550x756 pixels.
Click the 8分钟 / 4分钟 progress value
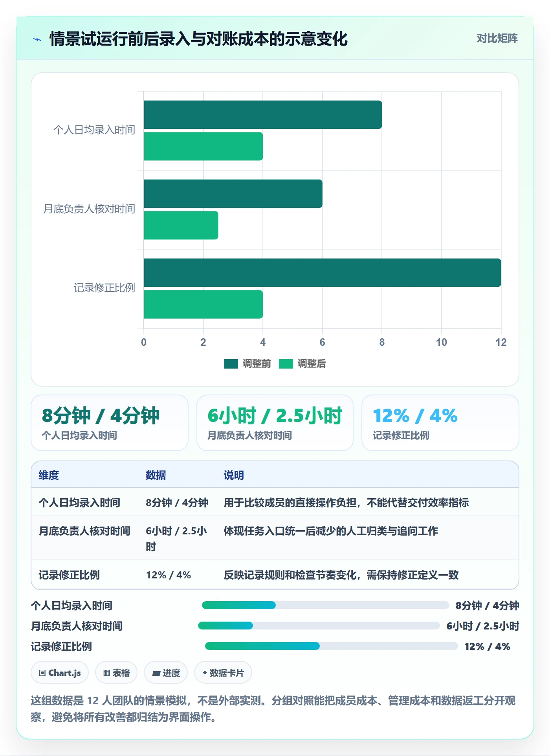coord(487,606)
